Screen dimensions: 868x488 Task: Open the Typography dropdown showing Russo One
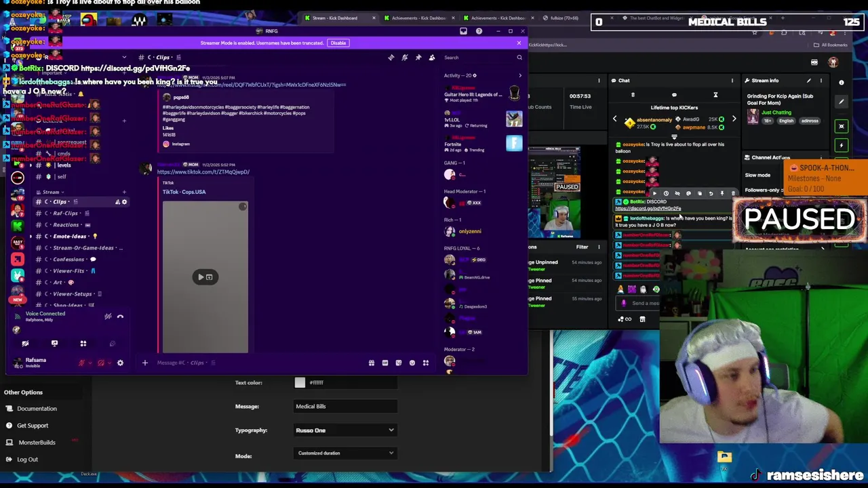click(345, 430)
